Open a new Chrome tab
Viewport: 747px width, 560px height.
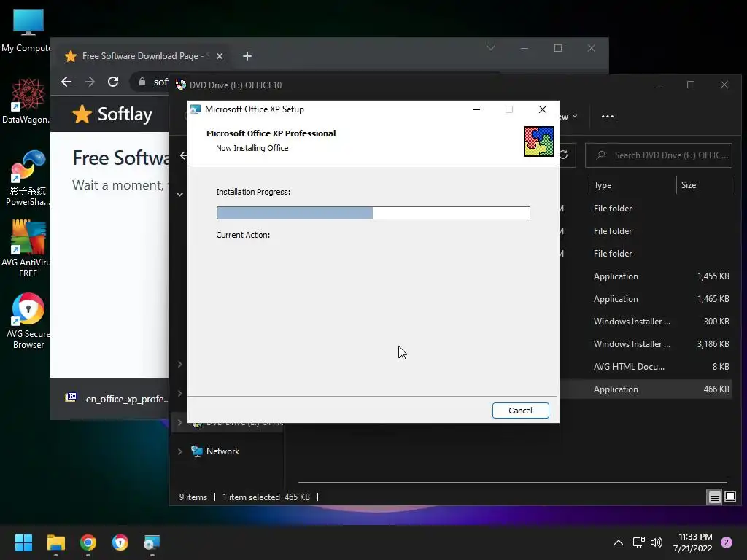pyautogui.click(x=247, y=56)
